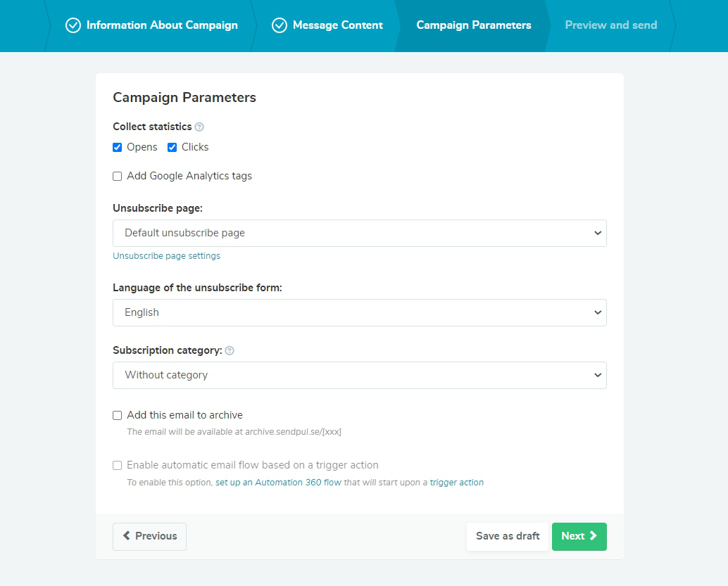The image size is (728, 586).
Task: Enable Add Google Analytics tags
Action: [x=117, y=176]
